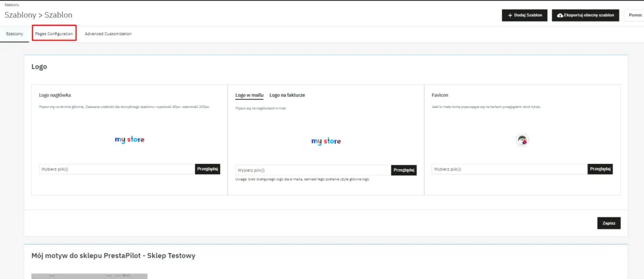Click the favicon file input field

(509, 169)
